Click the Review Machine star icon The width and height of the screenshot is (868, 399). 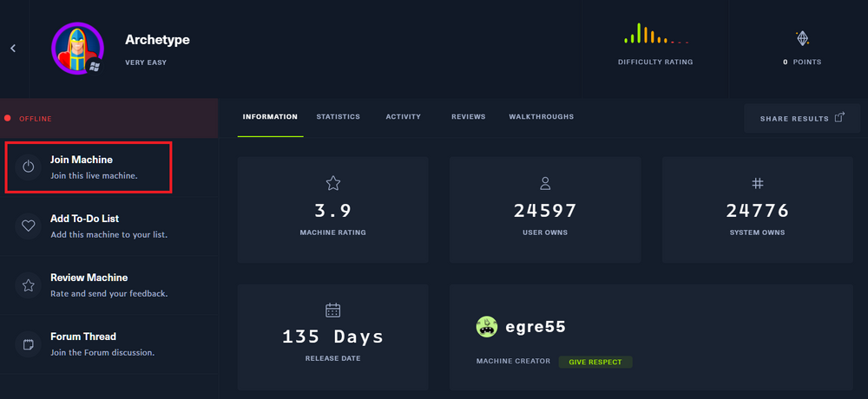tap(28, 285)
